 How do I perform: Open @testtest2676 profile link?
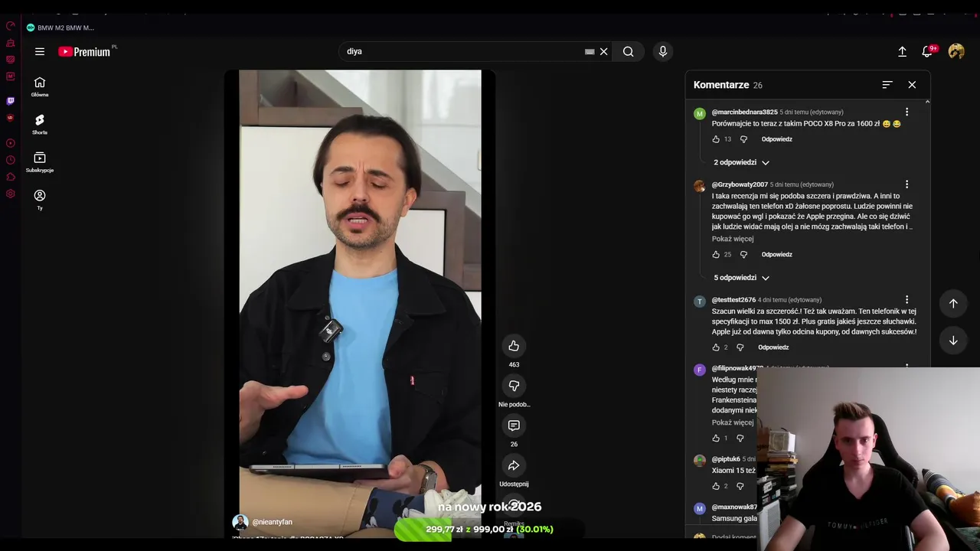[x=733, y=300]
